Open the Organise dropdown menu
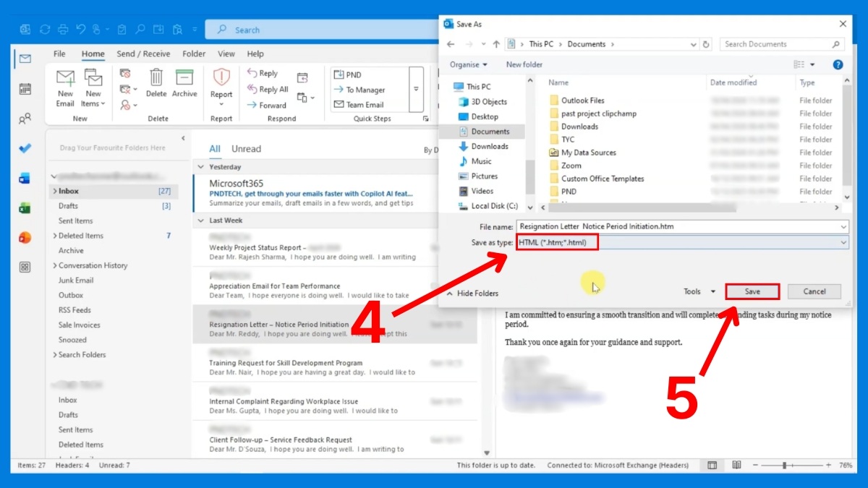The height and width of the screenshot is (488, 868). pyautogui.click(x=468, y=64)
